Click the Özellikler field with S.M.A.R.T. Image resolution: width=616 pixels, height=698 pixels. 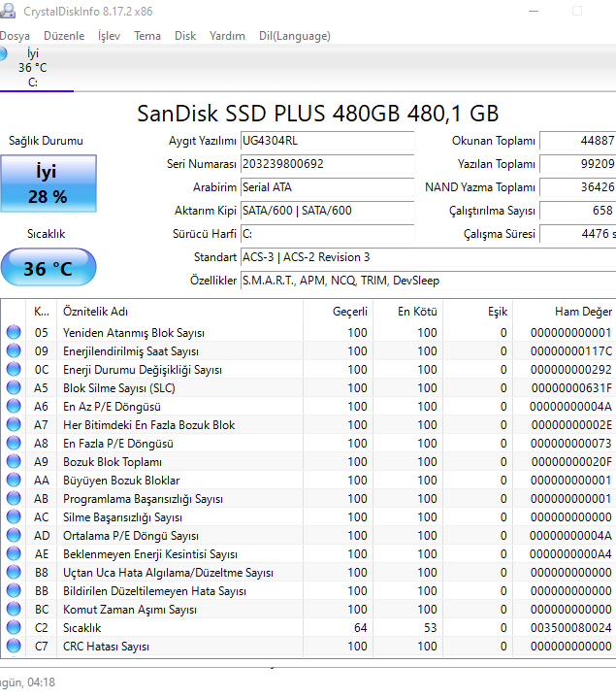tap(429, 281)
